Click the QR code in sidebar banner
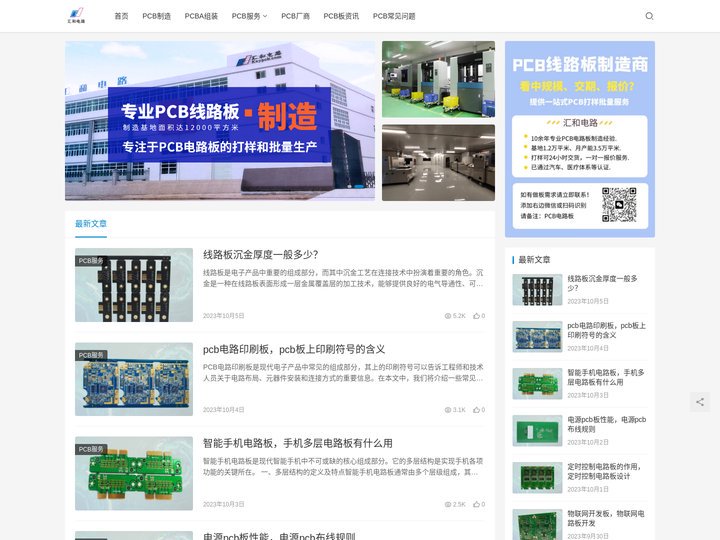 (619, 205)
